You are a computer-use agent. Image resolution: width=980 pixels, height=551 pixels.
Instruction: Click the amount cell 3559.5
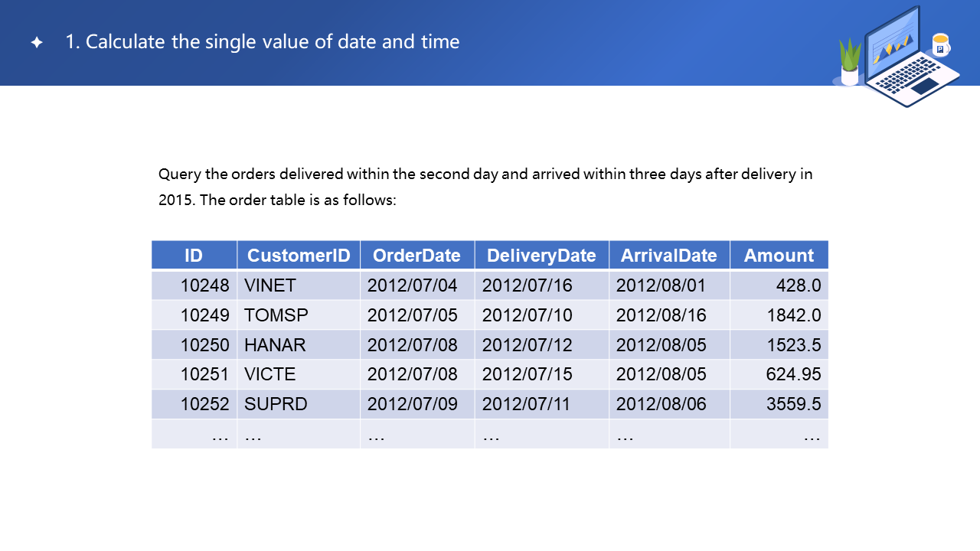tap(793, 404)
